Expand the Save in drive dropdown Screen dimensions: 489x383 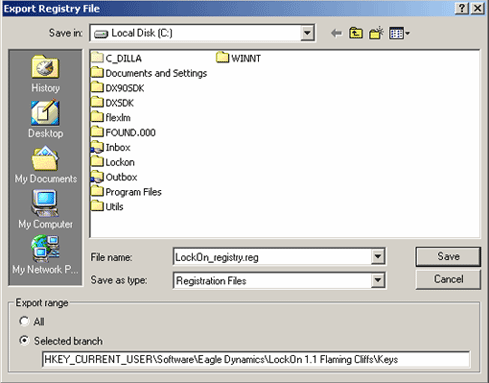coord(307,33)
